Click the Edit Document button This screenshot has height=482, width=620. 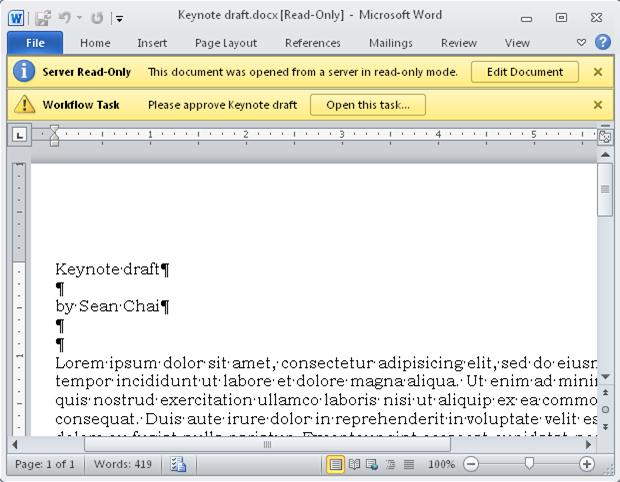[525, 72]
